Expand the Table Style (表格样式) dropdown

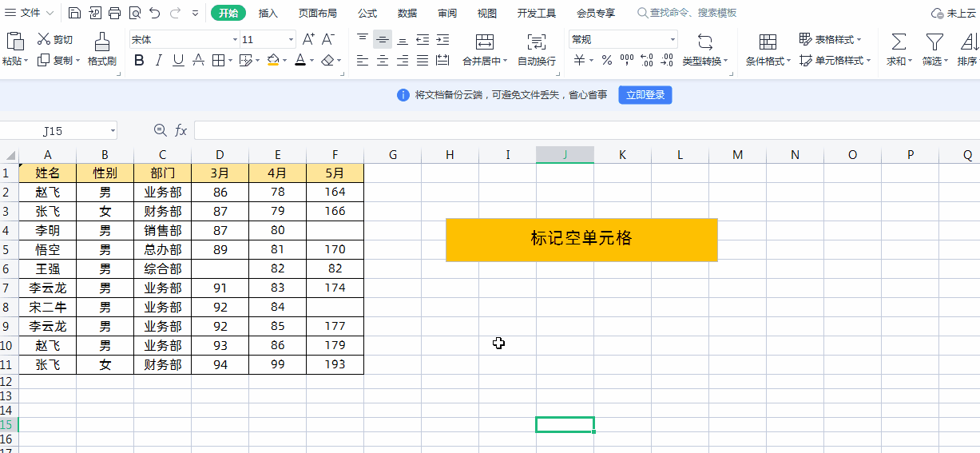pyautogui.click(x=859, y=40)
